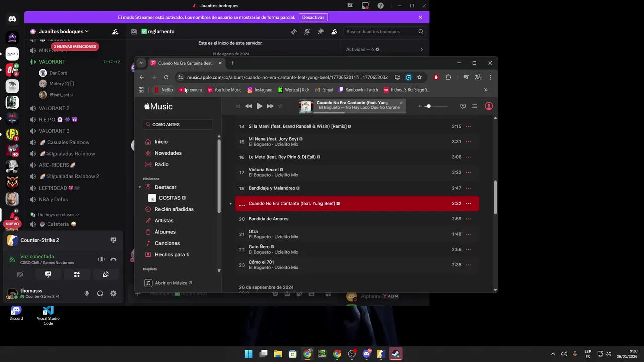The width and height of the screenshot is (644, 362).
Task: Play the current song in Apple Music
Action: coord(259,106)
